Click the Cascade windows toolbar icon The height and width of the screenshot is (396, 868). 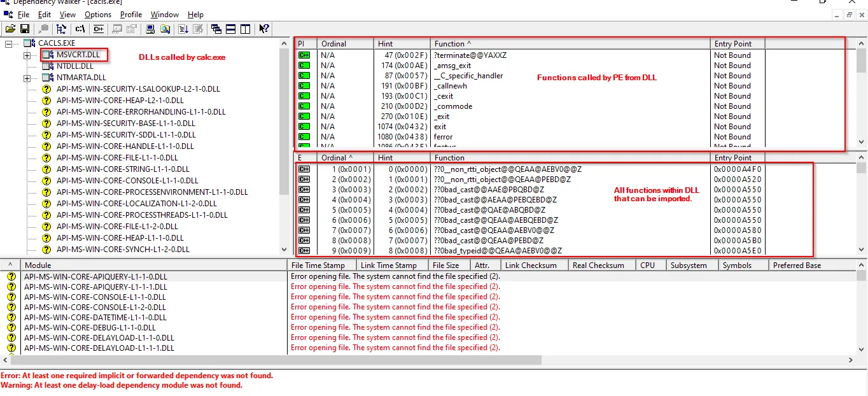coord(216,29)
